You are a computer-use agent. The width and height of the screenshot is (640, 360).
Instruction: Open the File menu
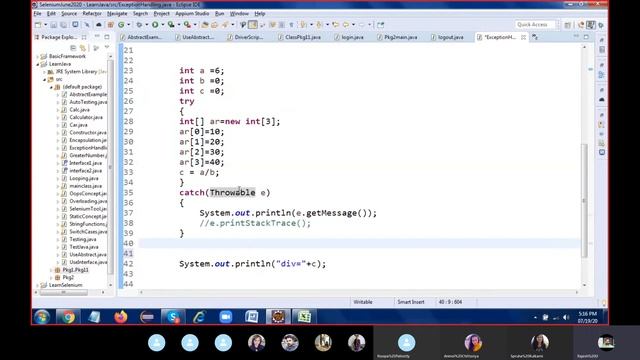[38, 13]
